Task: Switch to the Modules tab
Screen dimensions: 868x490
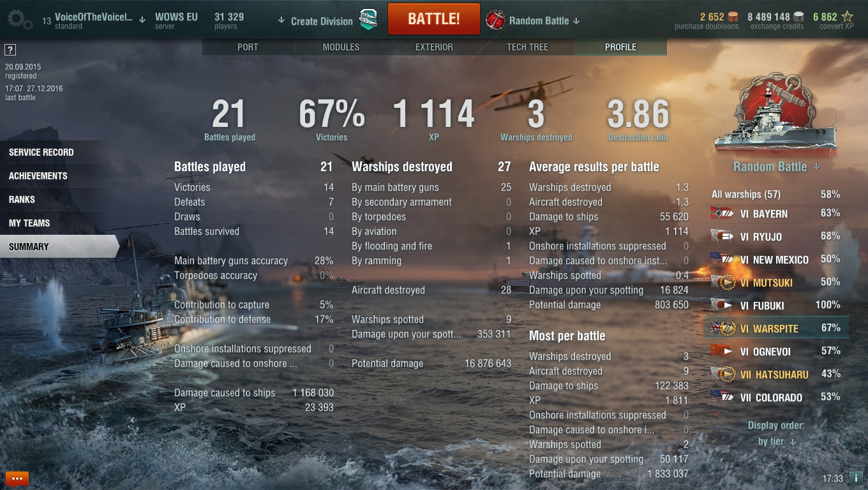Action: (x=341, y=47)
